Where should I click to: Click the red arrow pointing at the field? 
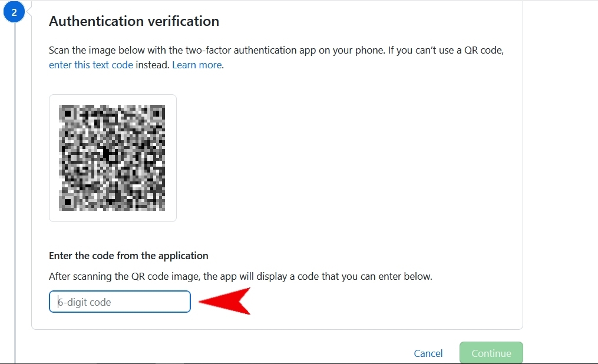coord(227,300)
